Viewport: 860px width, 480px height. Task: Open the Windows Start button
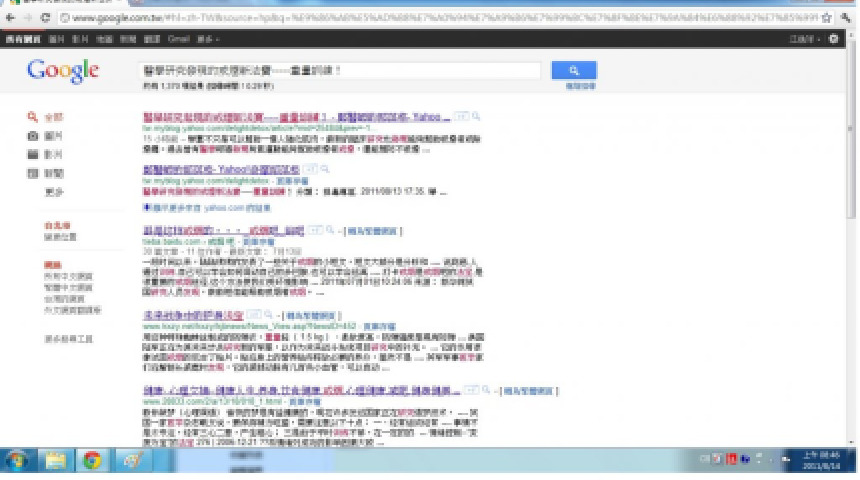coord(19,461)
